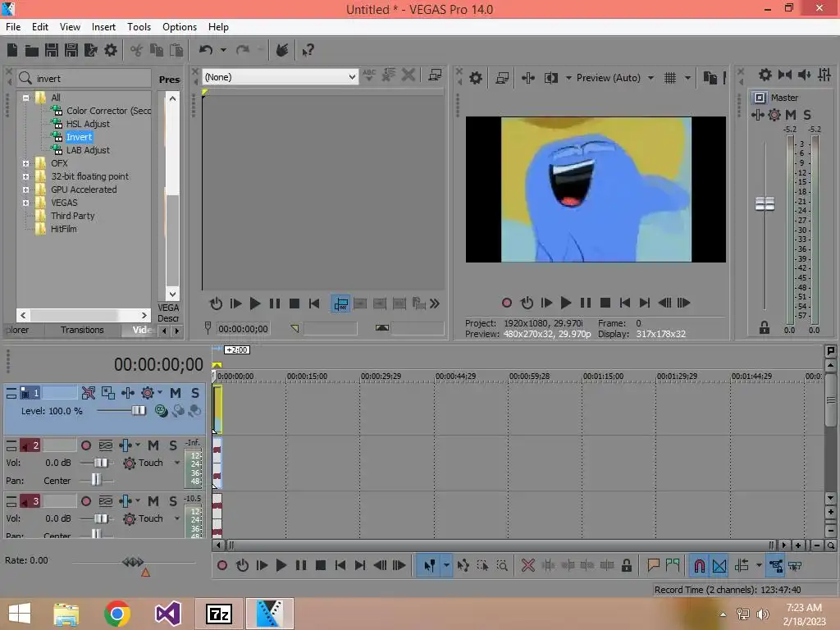This screenshot has width=840, height=630.
Task: Save project using first floppy disk icon
Action: tap(52, 50)
